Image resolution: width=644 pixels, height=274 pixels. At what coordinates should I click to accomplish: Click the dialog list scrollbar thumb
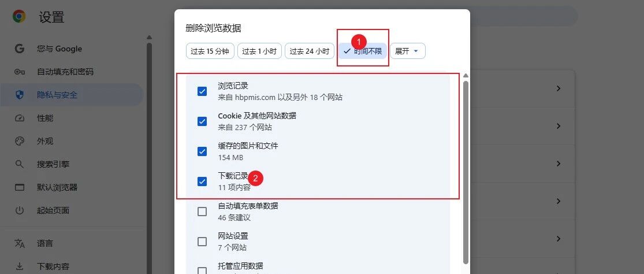point(466,172)
